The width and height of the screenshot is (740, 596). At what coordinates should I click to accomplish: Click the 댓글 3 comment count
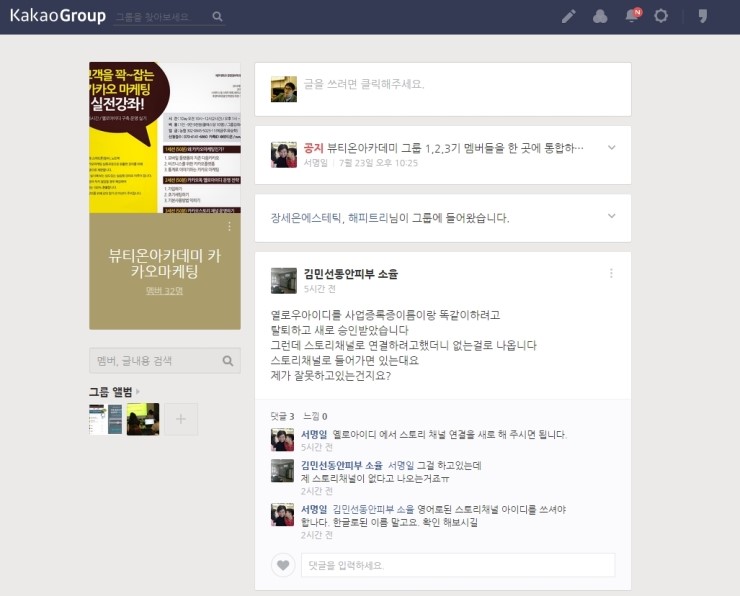(282, 416)
